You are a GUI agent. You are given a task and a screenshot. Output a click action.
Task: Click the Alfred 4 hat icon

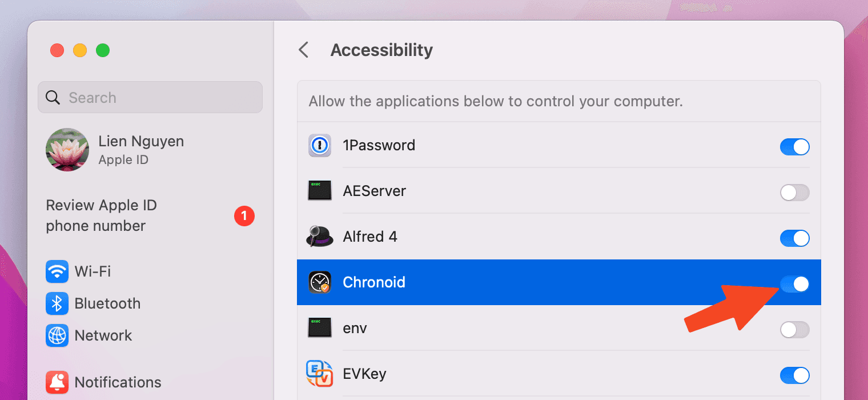320,237
